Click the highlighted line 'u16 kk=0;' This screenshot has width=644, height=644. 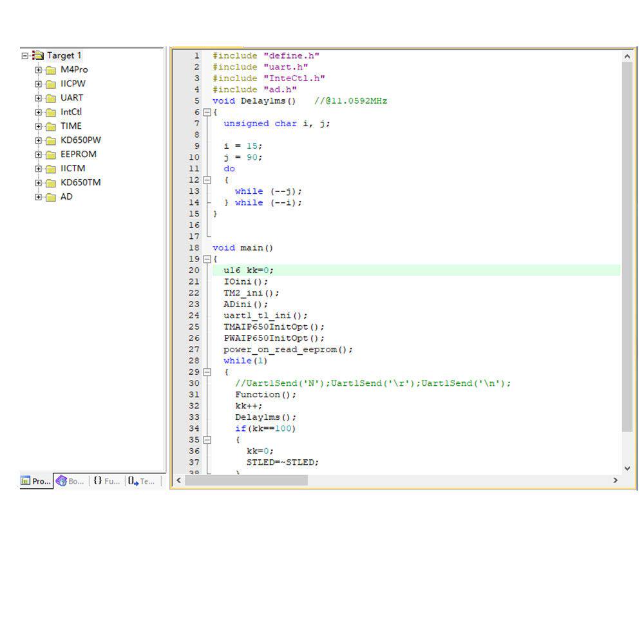pyautogui.click(x=416, y=270)
